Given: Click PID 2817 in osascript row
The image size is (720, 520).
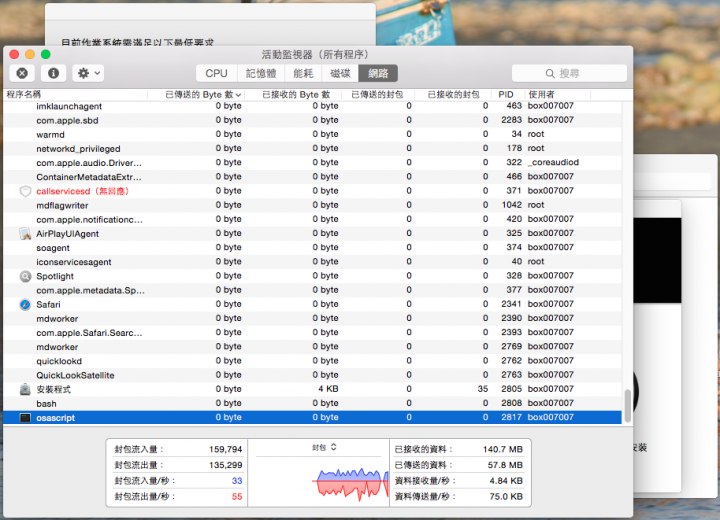Looking at the screenshot, I should (511, 417).
